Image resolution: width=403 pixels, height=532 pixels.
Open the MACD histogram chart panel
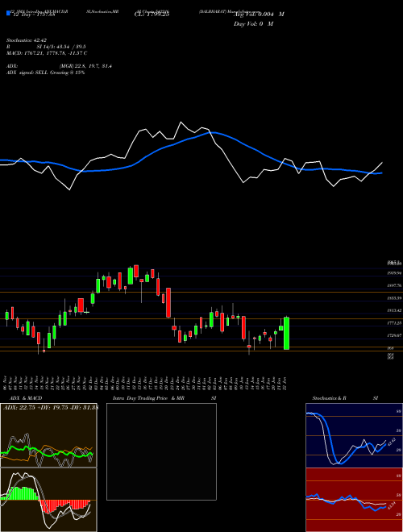pyautogui.click(x=48, y=500)
